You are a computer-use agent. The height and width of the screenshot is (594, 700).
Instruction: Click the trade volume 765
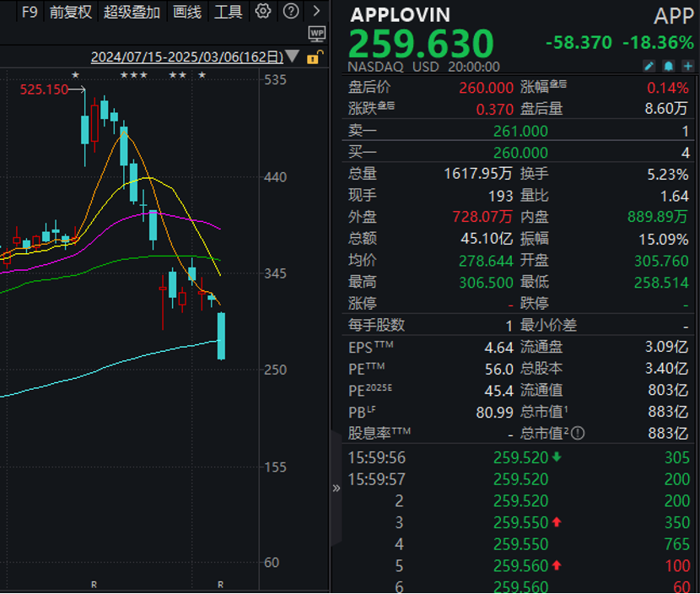coord(676,544)
